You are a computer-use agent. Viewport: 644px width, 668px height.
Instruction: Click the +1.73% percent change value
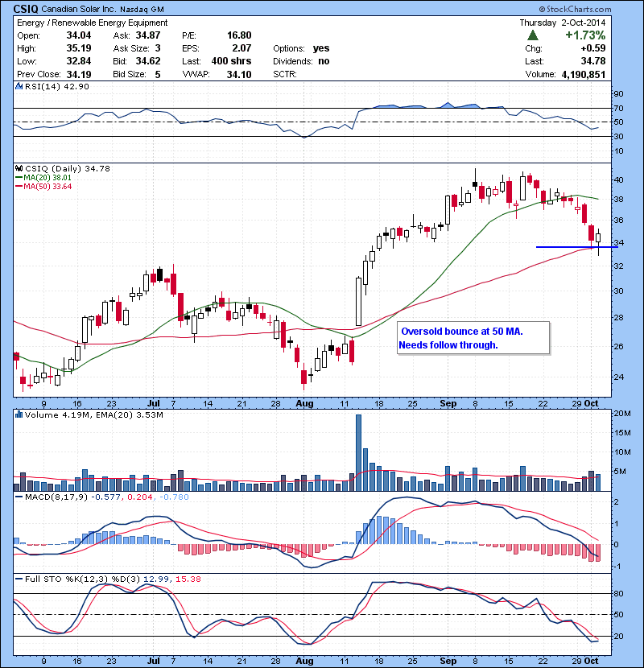coord(585,35)
